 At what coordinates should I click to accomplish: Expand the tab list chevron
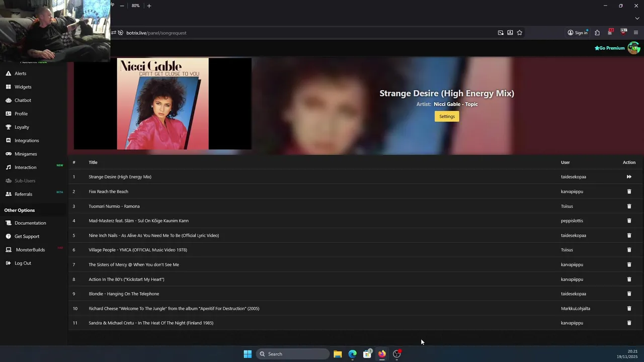click(x=637, y=19)
